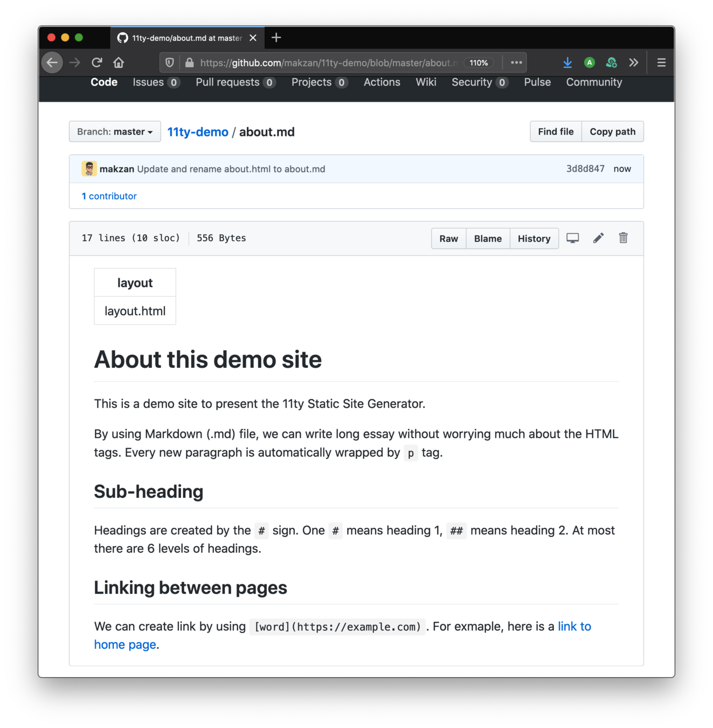This screenshot has height=728, width=713.
Task: Open the Pull requests tab
Action: click(236, 82)
